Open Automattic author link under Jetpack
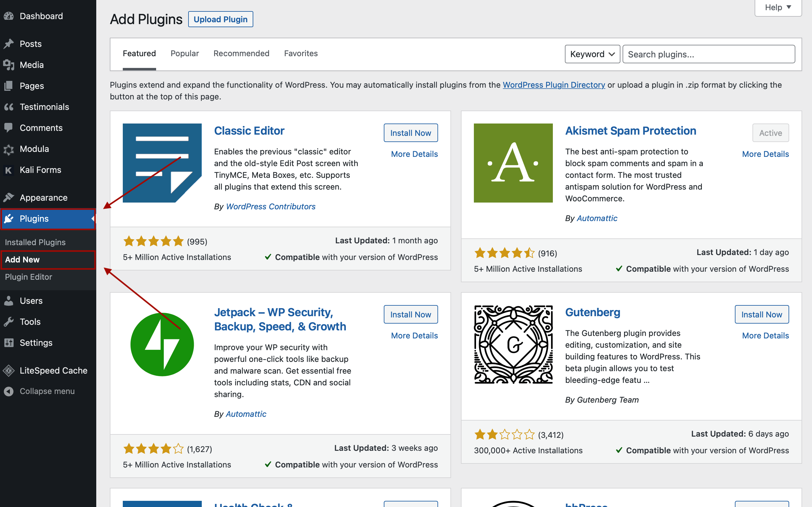 [x=246, y=414]
